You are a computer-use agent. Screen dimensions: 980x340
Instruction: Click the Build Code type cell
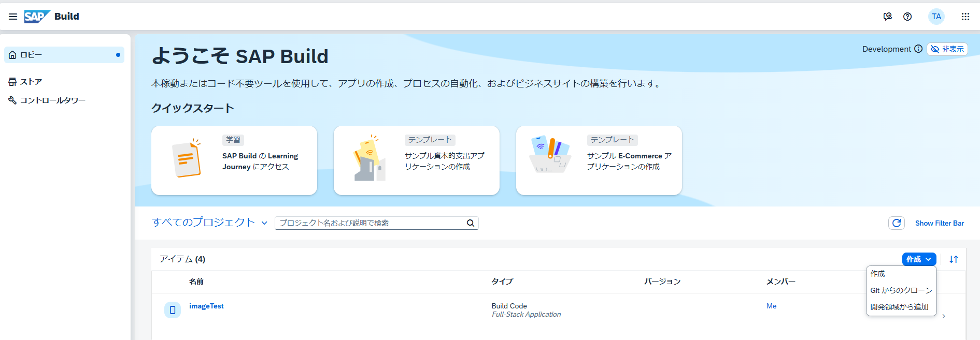pos(509,306)
